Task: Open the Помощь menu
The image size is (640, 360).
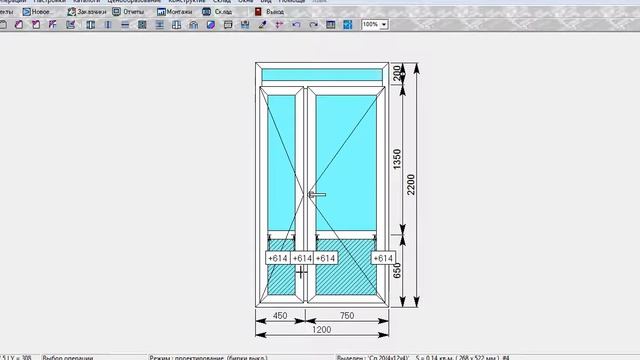Action: (x=292, y=1)
